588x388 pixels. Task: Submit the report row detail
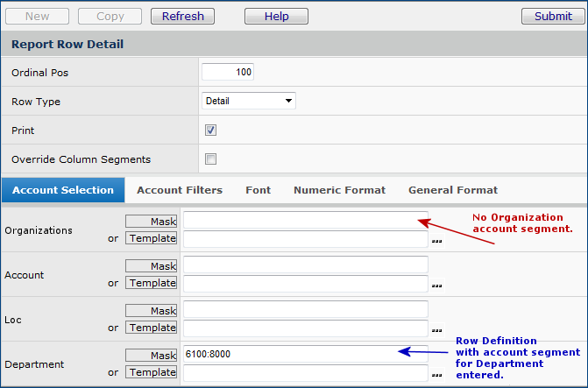point(552,17)
